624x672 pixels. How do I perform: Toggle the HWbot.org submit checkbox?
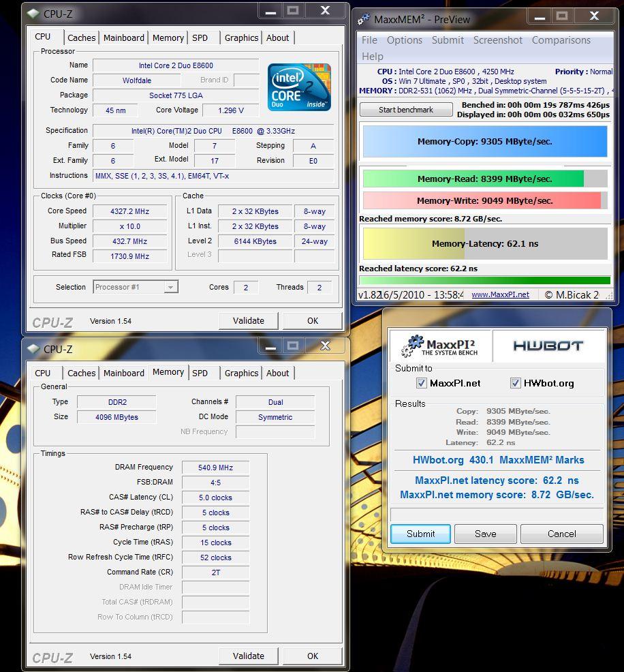click(x=515, y=383)
